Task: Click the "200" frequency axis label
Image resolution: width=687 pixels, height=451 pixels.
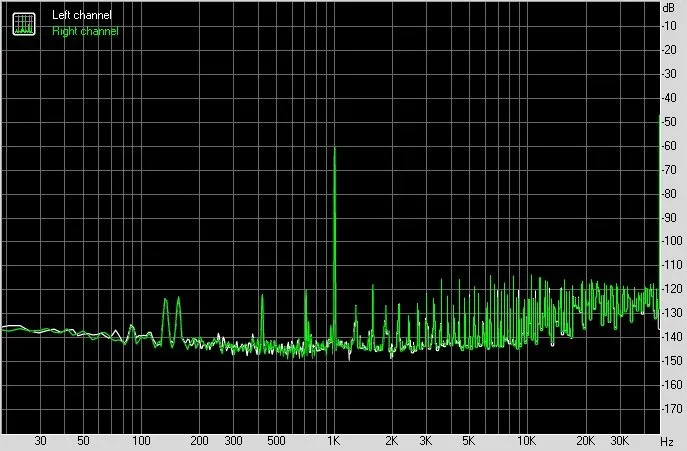Action: pyautogui.click(x=199, y=440)
